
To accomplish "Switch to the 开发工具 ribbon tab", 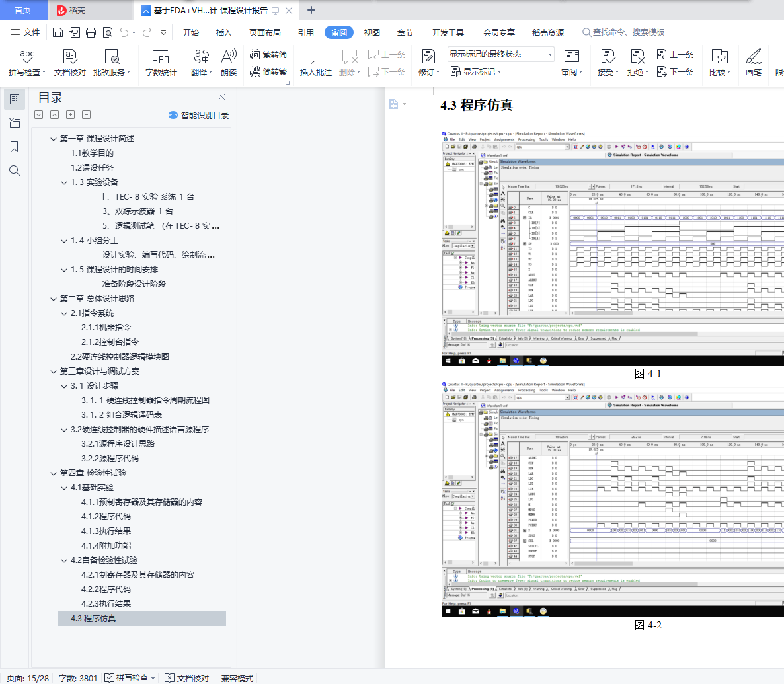I will pyautogui.click(x=448, y=32).
